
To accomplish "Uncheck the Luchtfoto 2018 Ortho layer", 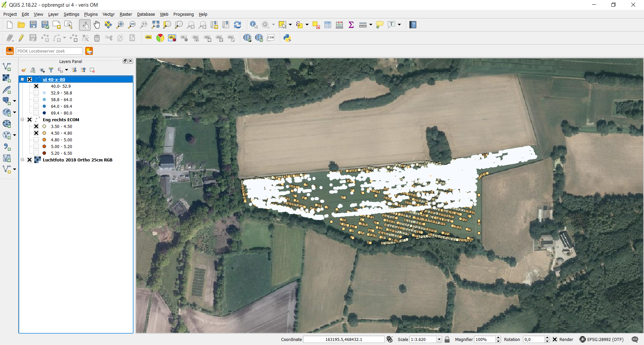I will coord(30,160).
